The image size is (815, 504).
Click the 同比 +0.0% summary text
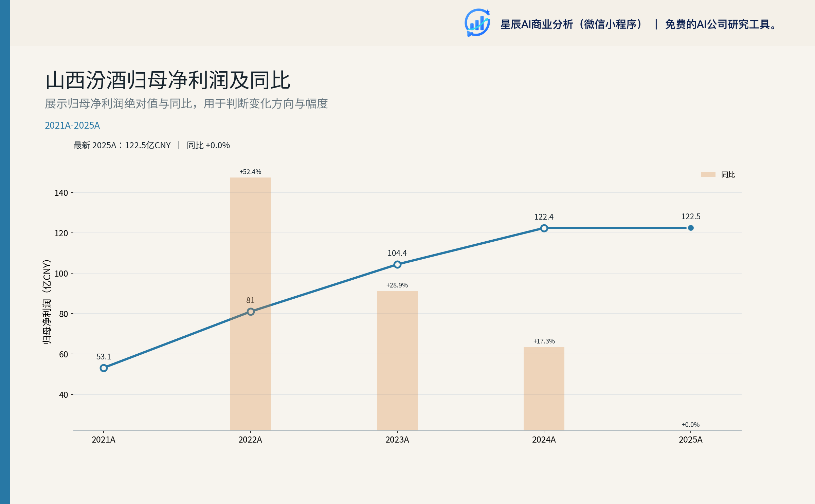[208, 145]
